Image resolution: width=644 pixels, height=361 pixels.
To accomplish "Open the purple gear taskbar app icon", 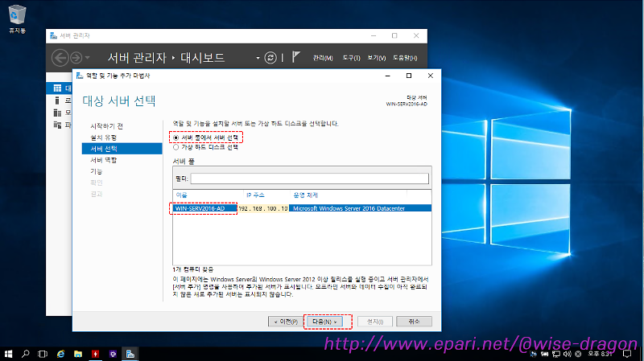I will pyautogui.click(x=113, y=354).
